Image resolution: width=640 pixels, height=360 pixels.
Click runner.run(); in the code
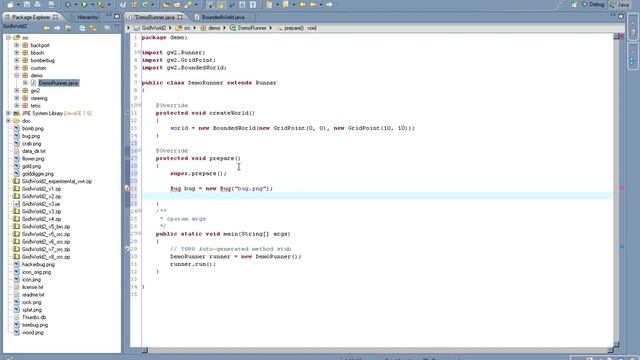pos(193,264)
